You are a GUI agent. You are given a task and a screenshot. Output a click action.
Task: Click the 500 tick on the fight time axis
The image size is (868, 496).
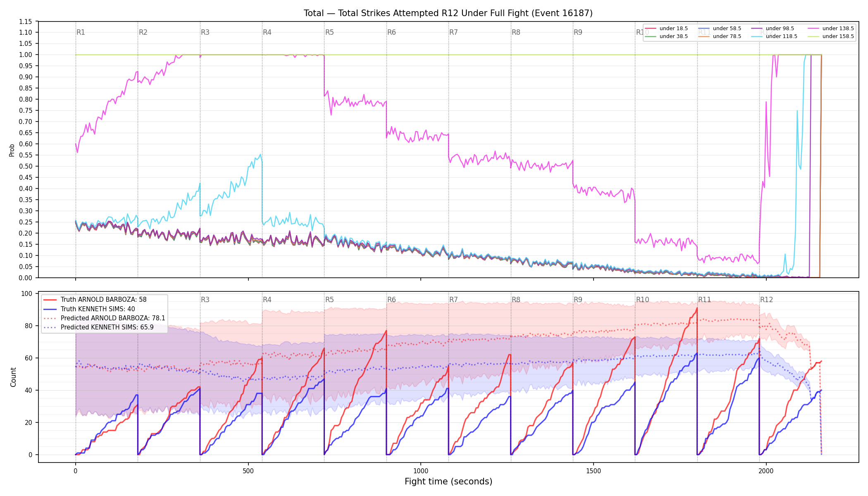pos(248,471)
